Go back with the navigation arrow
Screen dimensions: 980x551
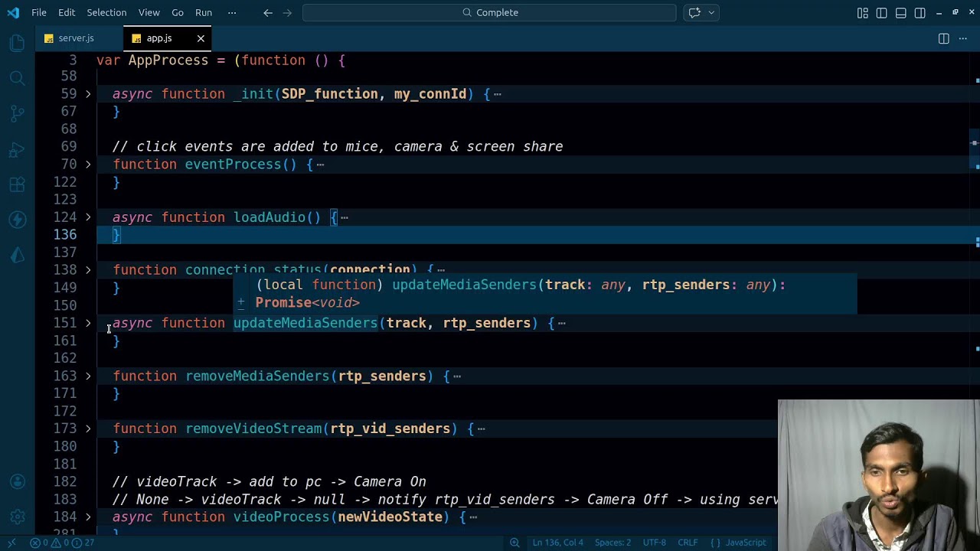268,12
